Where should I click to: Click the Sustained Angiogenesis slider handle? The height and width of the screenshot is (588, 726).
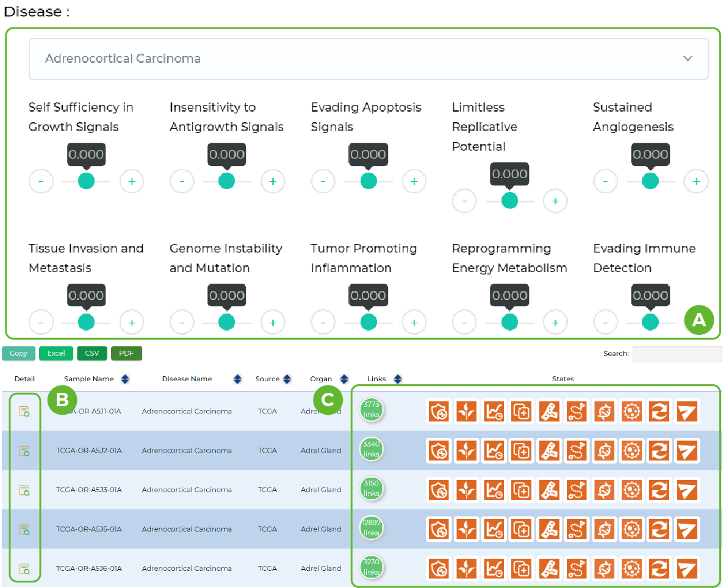pyautogui.click(x=650, y=181)
